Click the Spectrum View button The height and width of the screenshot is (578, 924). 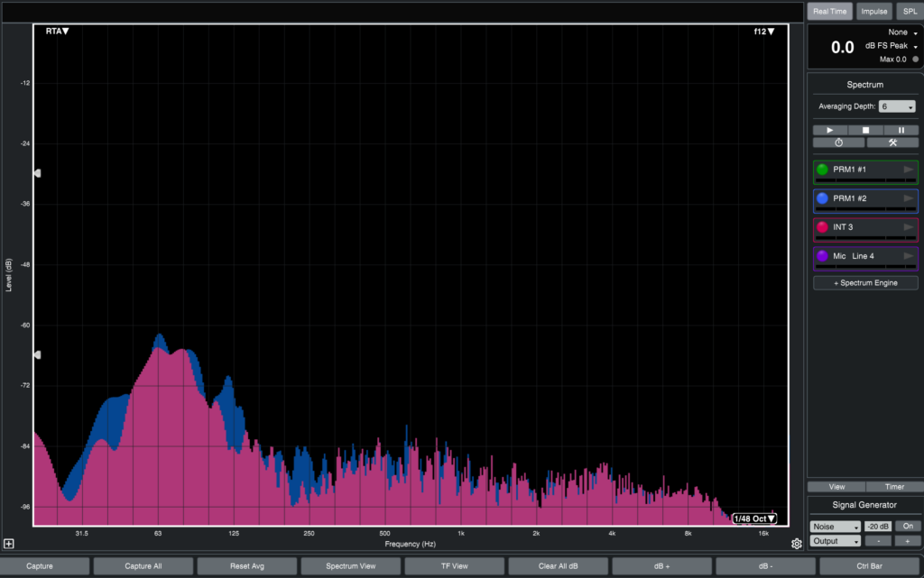pos(351,566)
